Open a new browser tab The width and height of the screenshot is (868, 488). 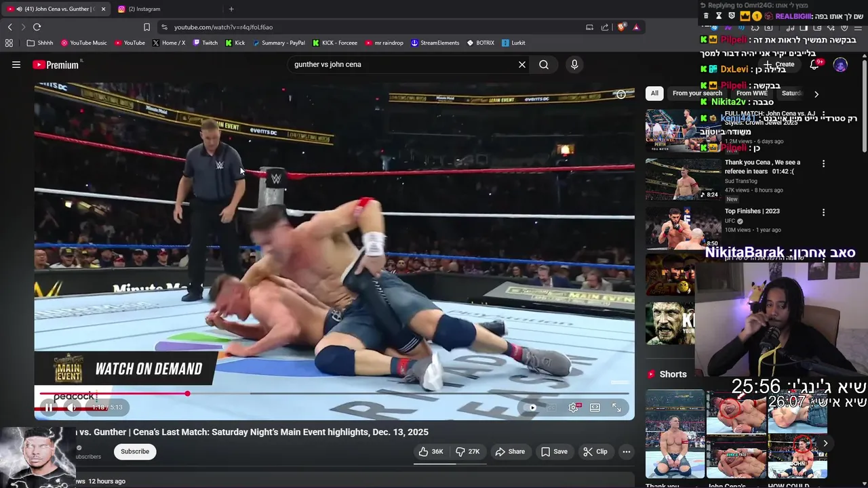point(231,9)
